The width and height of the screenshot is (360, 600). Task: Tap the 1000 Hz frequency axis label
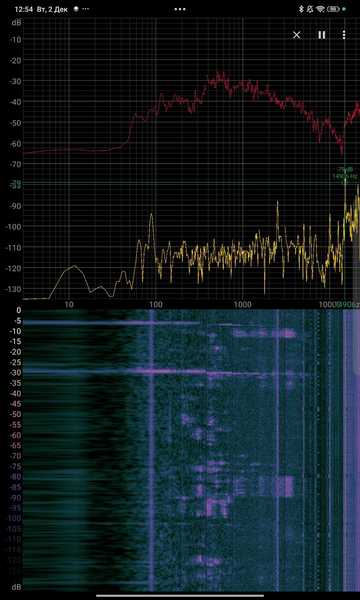point(243,305)
